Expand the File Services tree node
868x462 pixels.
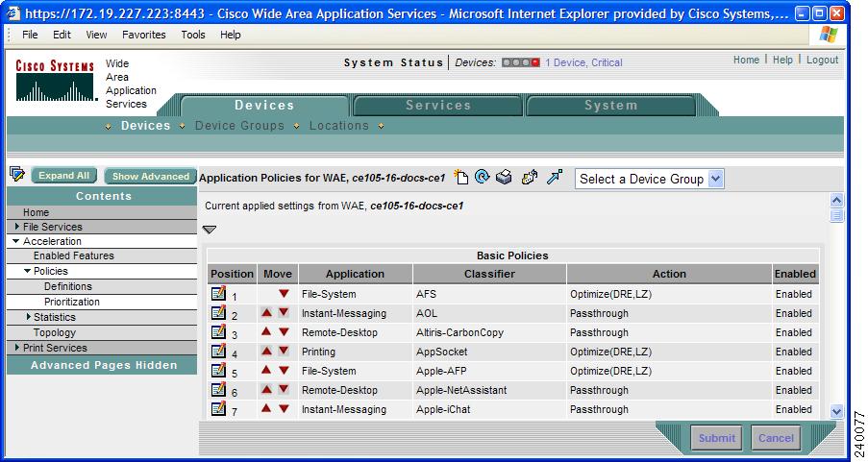[x=17, y=227]
